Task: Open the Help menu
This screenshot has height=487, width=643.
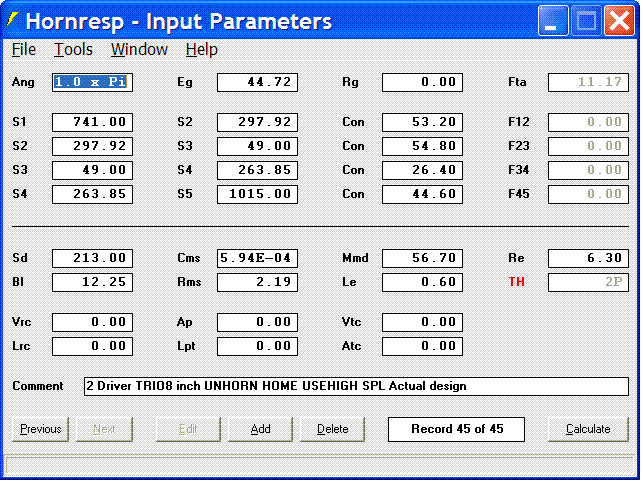Action: point(201,50)
